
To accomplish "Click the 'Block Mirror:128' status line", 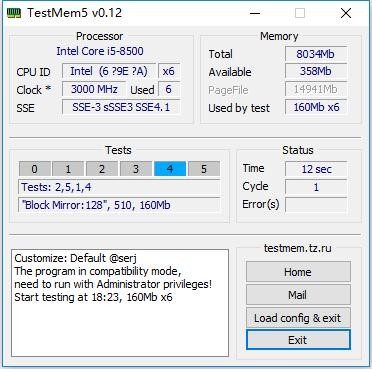I will click(119, 205).
